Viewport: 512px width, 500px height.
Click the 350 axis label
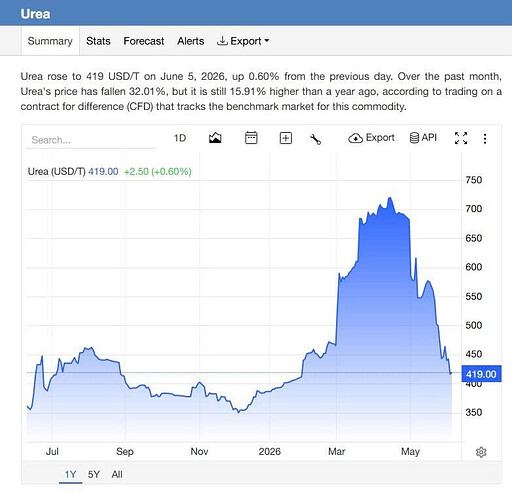click(474, 412)
